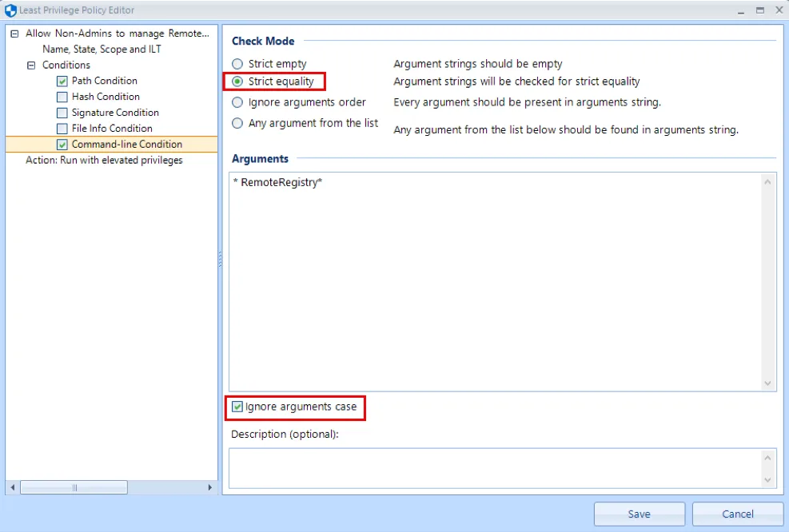Select Any argument from the list option

237,123
